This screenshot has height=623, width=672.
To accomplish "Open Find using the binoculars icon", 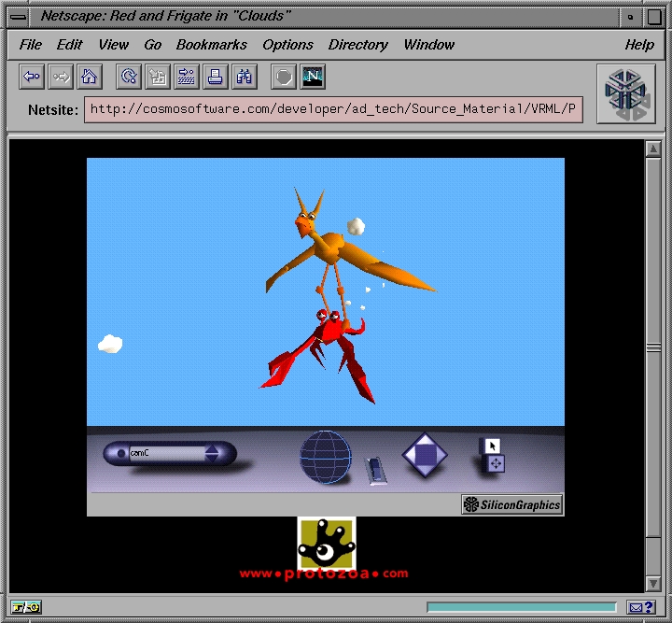I will coord(244,77).
